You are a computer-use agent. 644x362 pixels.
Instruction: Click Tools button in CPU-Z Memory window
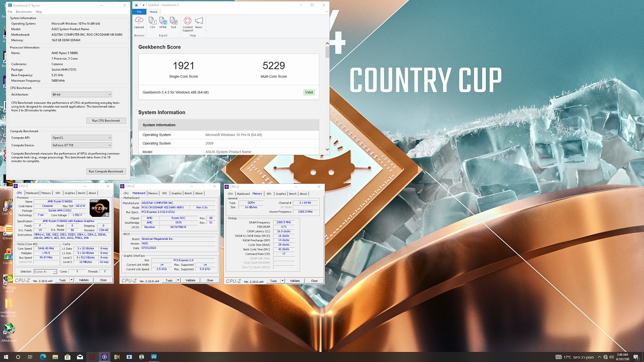pyautogui.click(x=273, y=281)
